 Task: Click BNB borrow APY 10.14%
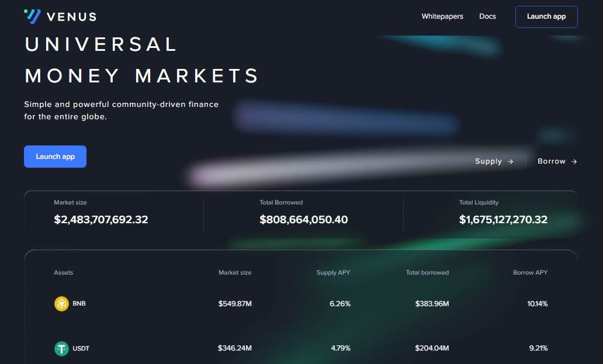coord(537,304)
